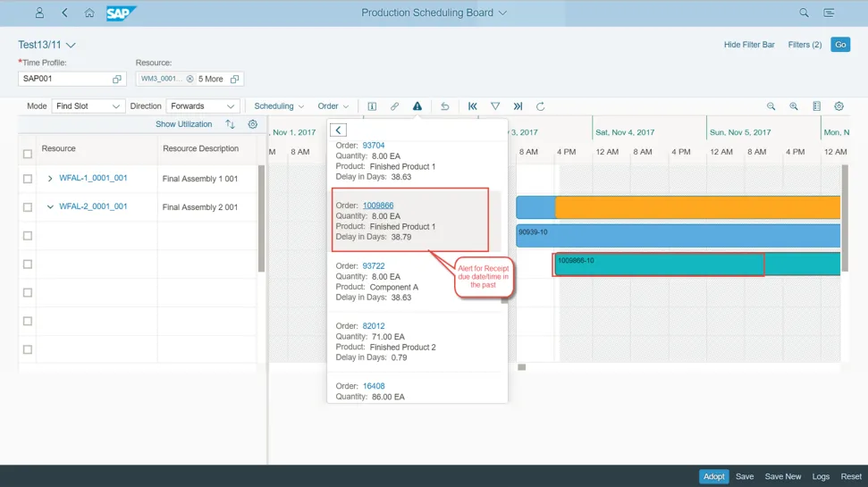The image size is (868, 487).
Task: Open the Scheduling menu
Action: point(279,106)
